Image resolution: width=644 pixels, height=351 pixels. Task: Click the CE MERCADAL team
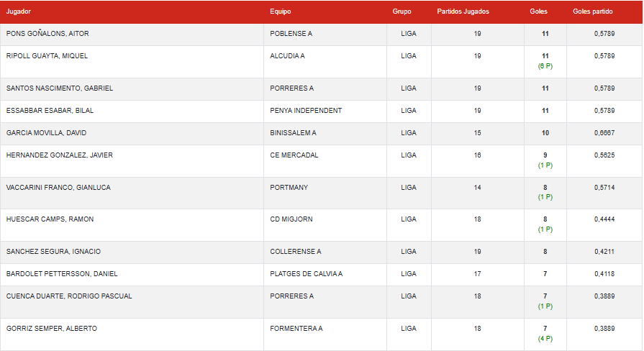click(x=294, y=155)
